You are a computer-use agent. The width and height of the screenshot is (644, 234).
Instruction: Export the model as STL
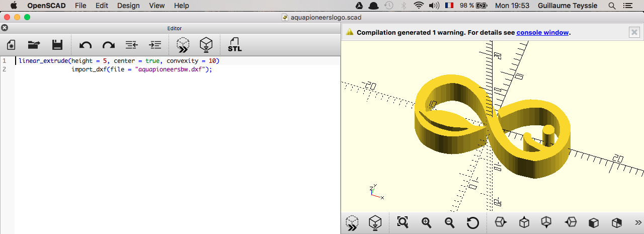pos(234,45)
